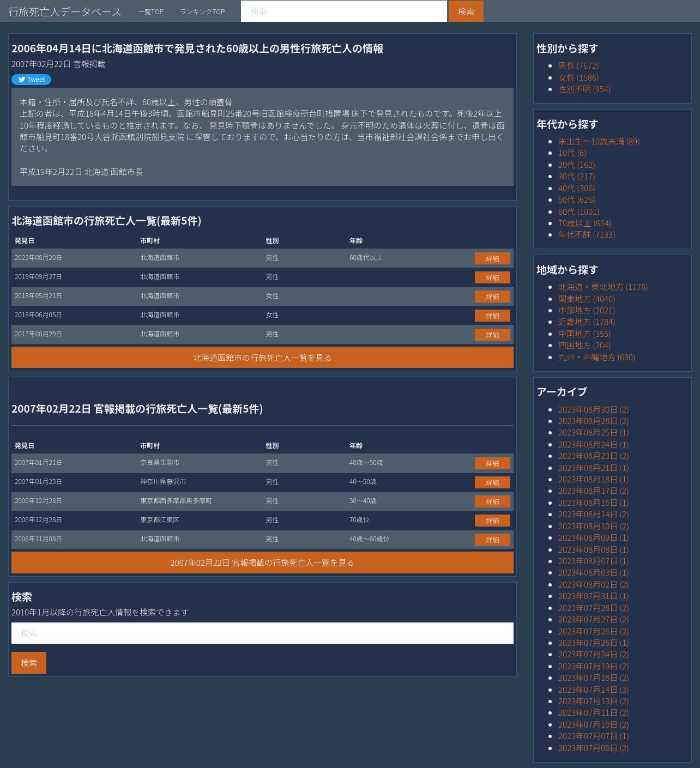Open archive 2023年07月10日 (2)
This screenshot has width=700, height=768.
point(594,724)
